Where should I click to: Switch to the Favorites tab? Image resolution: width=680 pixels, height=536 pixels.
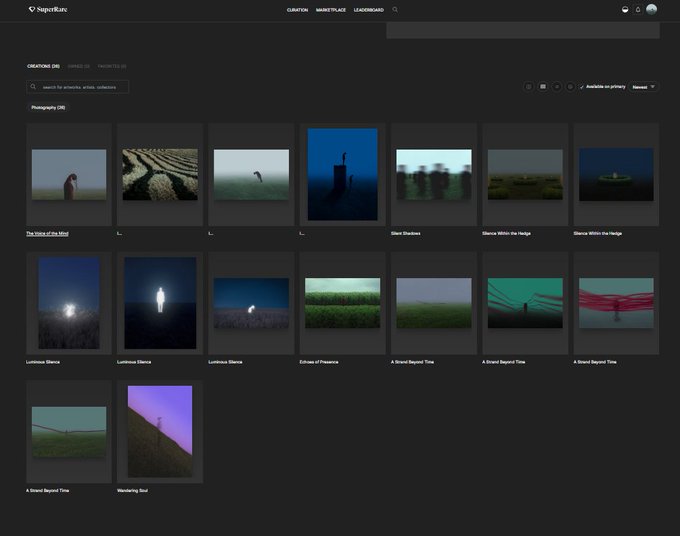click(x=112, y=66)
